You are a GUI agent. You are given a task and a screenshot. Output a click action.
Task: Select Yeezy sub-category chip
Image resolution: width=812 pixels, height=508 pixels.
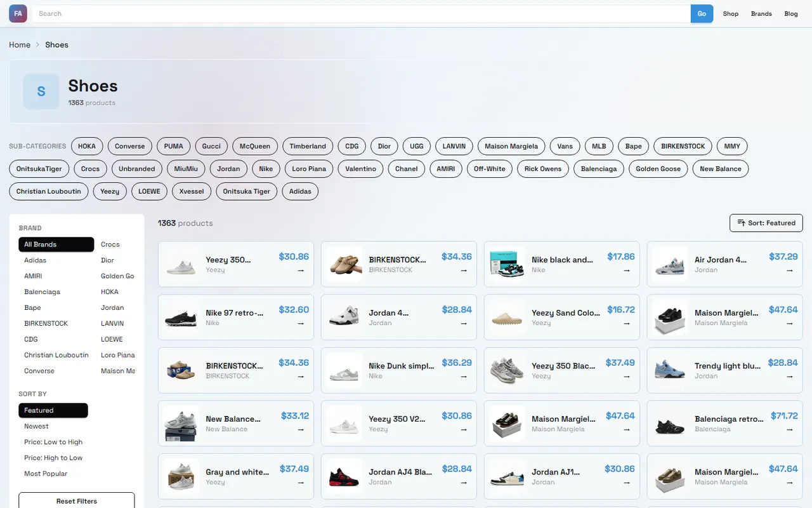(110, 191)
